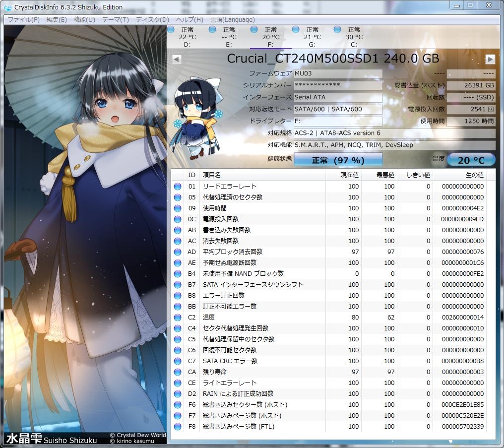Select row name 総書き込みセクター数 (ホスト)
The height and width of the screenshot is (448, 504).
point(245,405)
